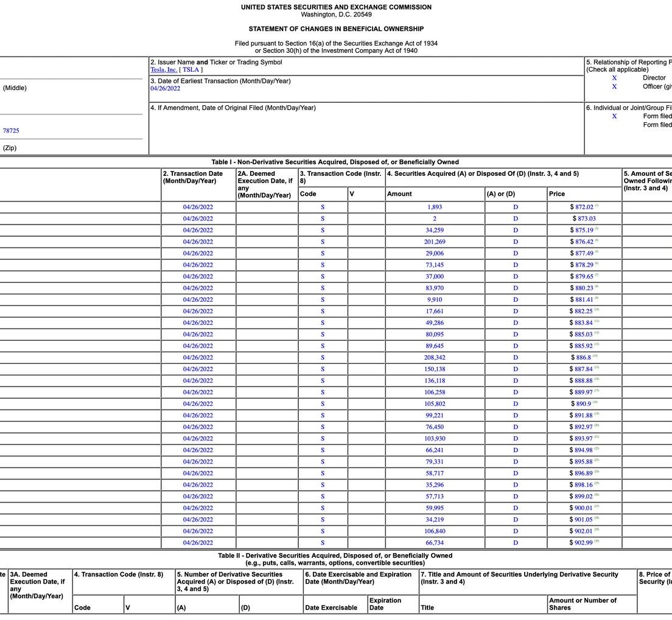Select the amount 136,118
The height and width of the screenshot is (620, 672).
coord(435,380)
